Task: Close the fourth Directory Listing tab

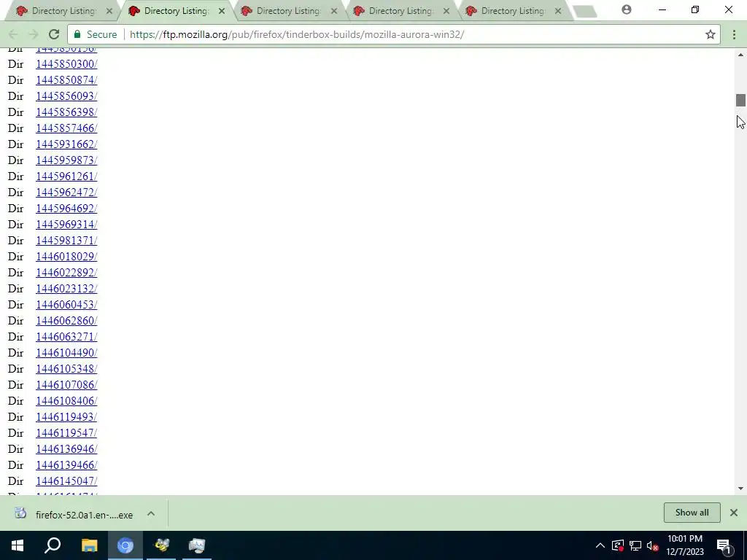Action: tap(446, 11)
